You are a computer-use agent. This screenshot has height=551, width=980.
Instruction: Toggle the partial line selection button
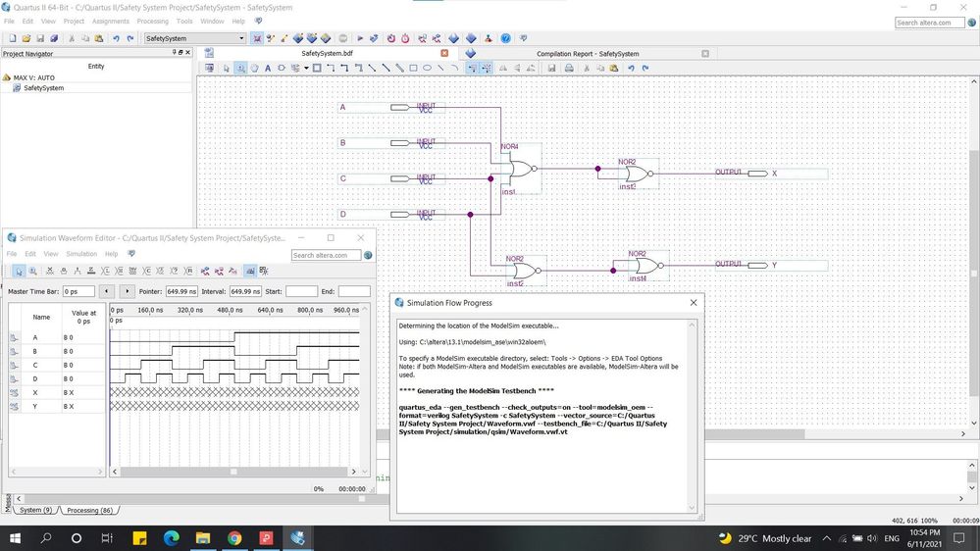coord(488,69)
